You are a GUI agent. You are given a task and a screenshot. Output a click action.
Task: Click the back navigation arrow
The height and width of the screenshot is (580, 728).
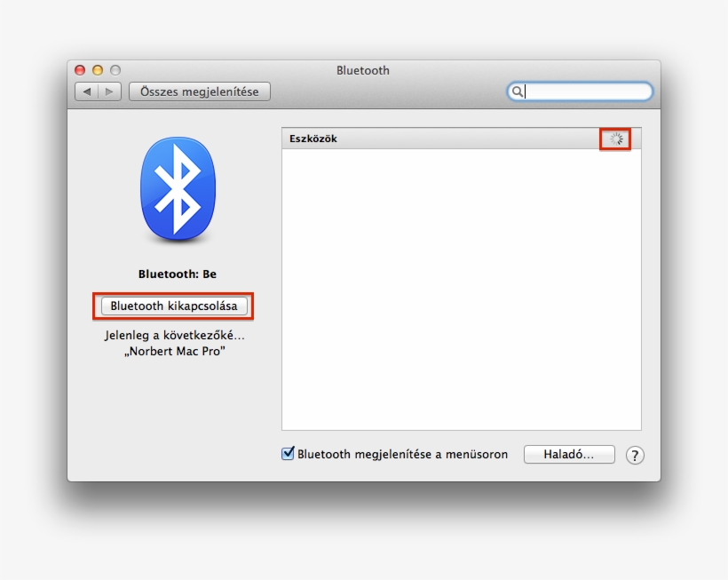tap(87, 91)
